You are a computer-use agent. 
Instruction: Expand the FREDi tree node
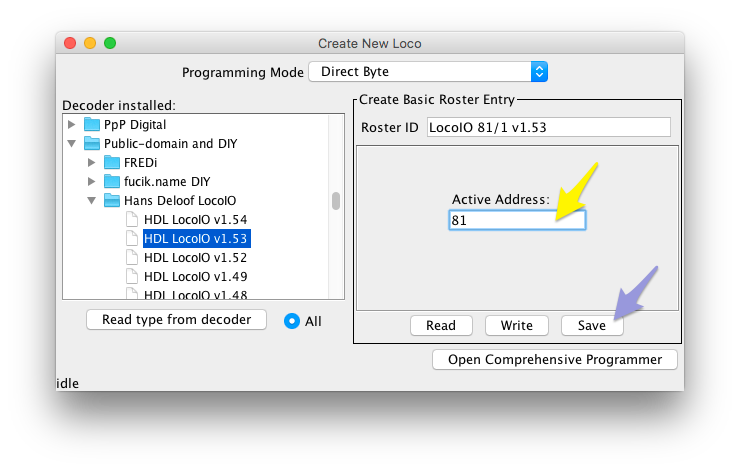(x=91, y=163)
